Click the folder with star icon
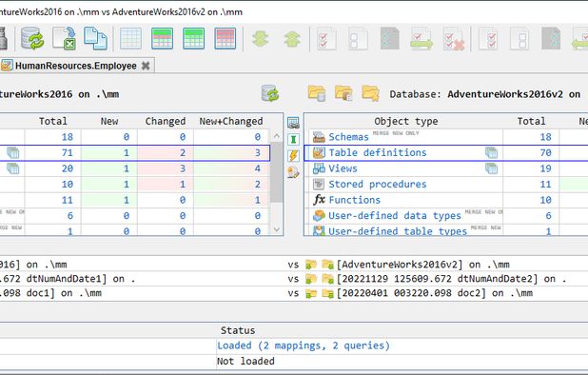Viewport: 588px width, 375px height. click(370, 93)
